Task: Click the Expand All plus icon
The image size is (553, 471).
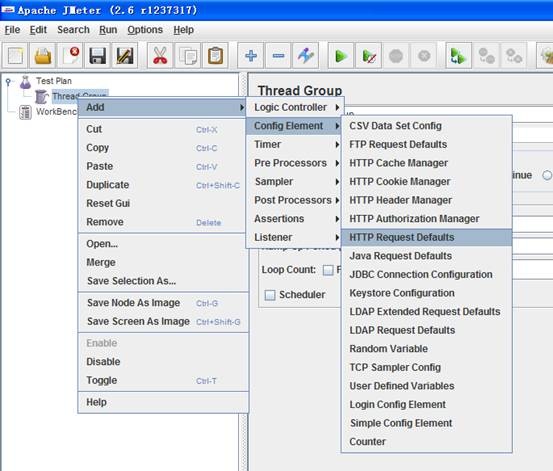Action: [x=251, y=56]
